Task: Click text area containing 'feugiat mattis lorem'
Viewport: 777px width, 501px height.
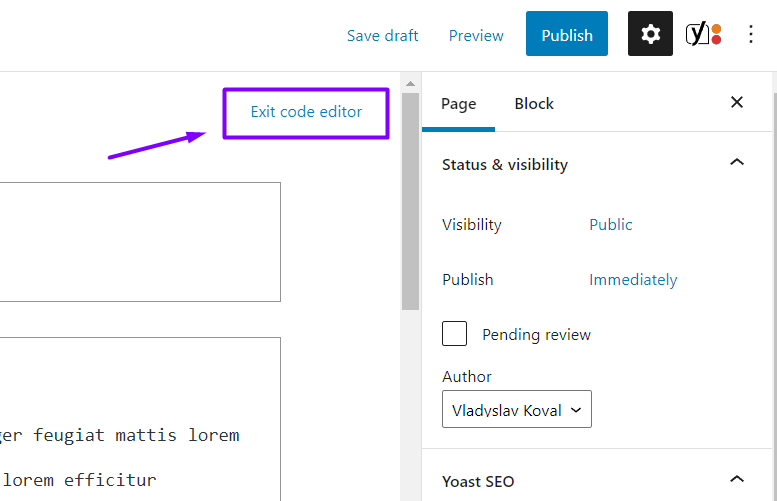Action: pyautogui.click(x=140, y=419)
